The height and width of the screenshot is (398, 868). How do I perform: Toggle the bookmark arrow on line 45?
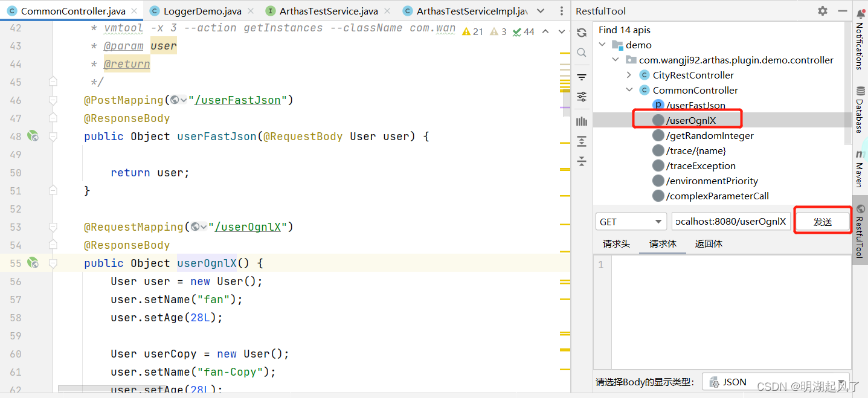[x=52, y=80]
